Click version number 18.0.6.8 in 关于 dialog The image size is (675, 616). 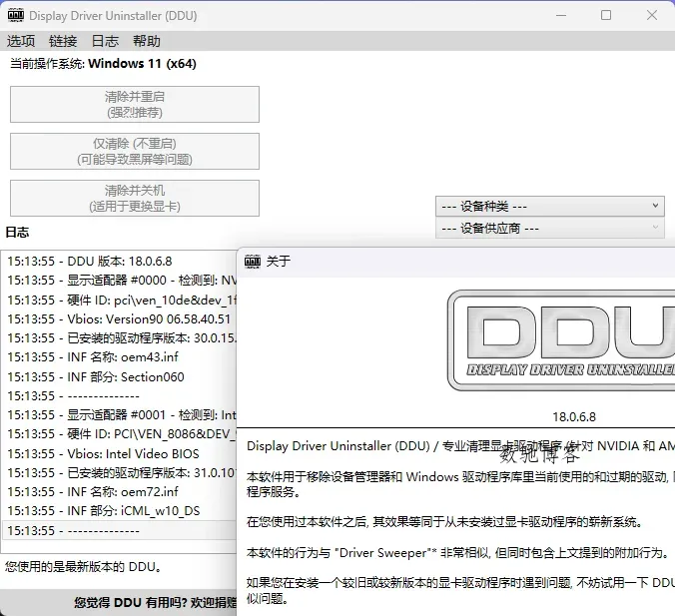tap(574, 416)
